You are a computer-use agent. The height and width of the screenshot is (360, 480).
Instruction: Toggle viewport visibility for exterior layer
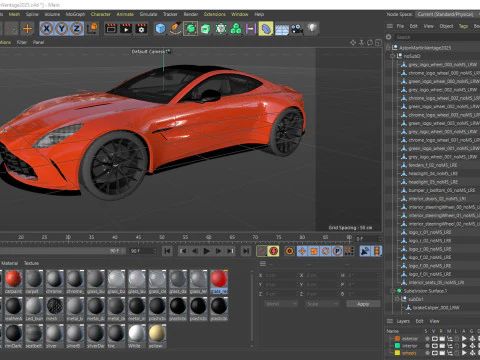435,338
